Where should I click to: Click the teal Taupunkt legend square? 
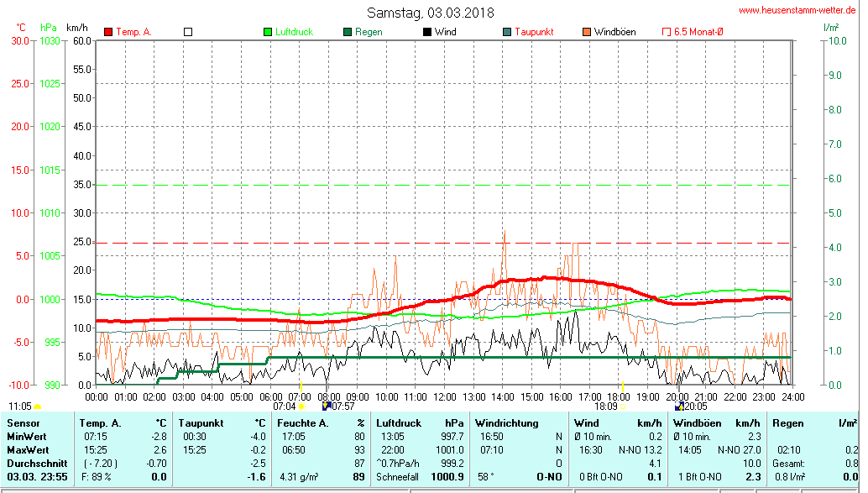pos(507,32)
